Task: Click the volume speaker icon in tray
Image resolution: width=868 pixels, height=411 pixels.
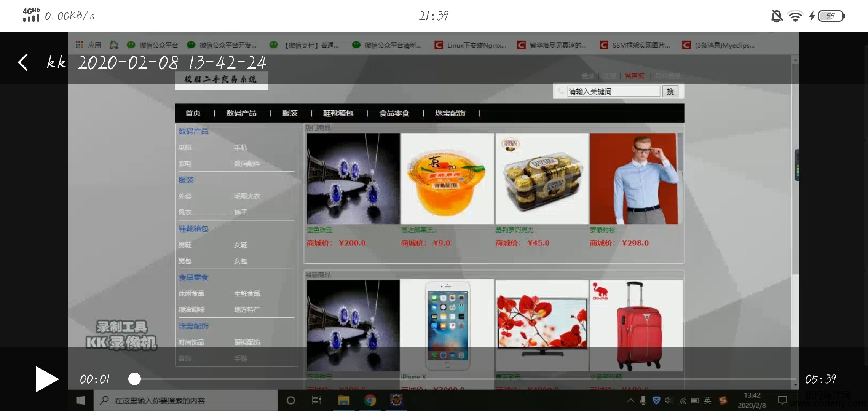Action: coord(669,400)
